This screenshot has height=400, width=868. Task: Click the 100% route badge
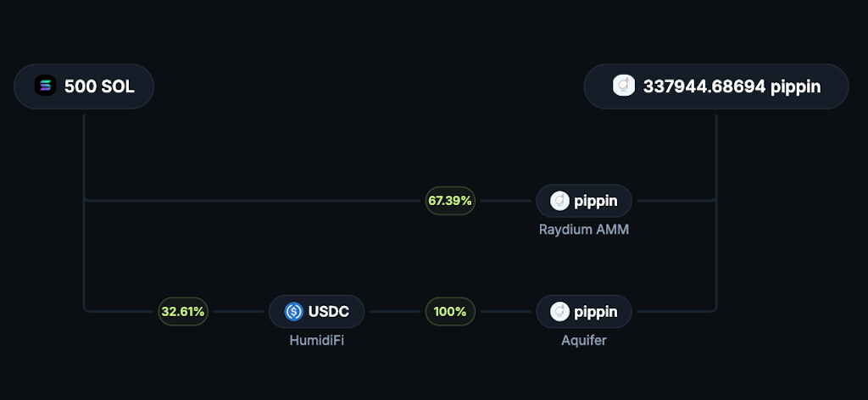click(450, 311)
